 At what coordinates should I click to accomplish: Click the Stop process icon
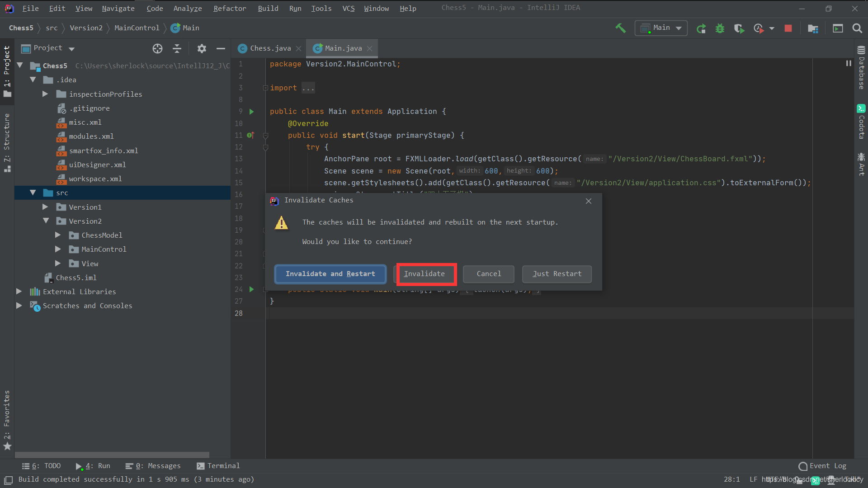(788, 28)
